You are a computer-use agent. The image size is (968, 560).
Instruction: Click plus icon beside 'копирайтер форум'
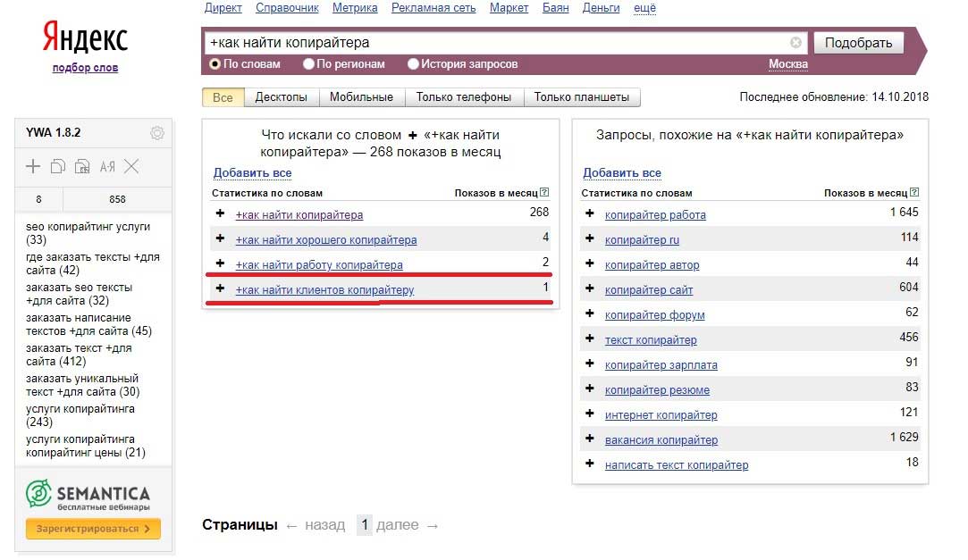tap(590, 313)
